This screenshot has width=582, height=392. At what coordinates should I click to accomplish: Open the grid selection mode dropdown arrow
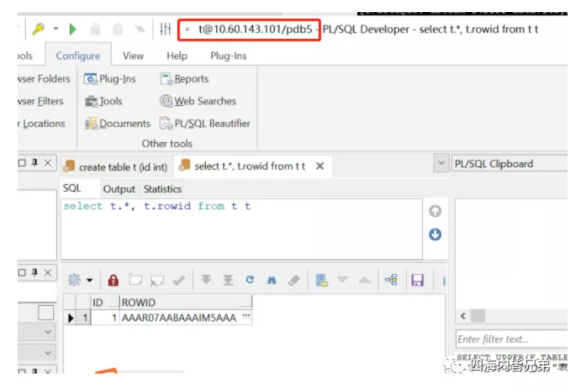[x=90, y=280]
